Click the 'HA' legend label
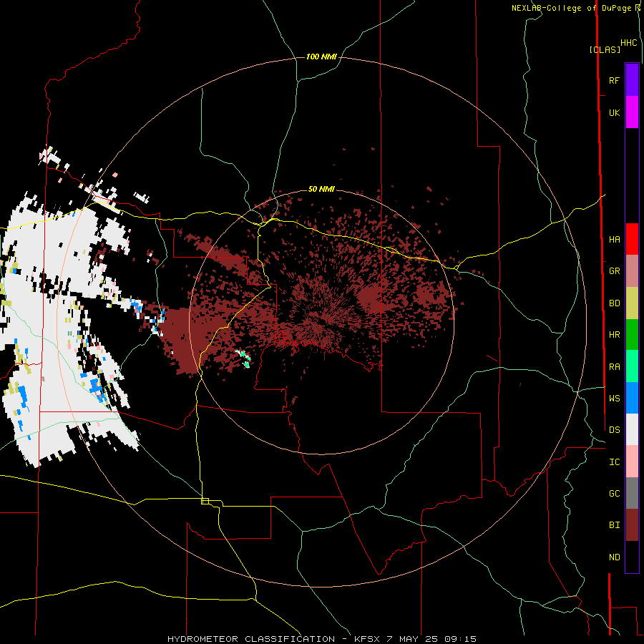644x644 pixels. pyautogui.click(x=614, y=240)
